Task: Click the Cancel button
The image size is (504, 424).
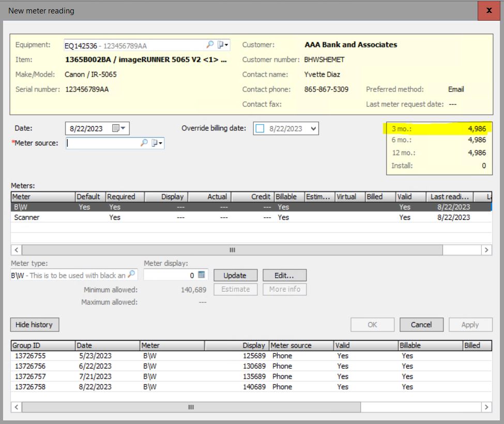Action: pyautogui.click(x=421, y=325)
